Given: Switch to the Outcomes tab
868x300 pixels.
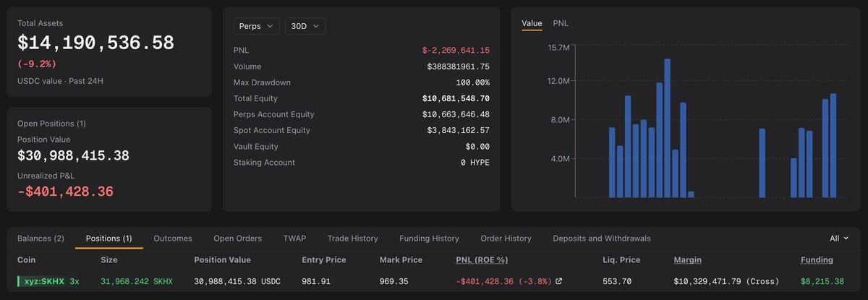Looking at the screenshot, I should point(173,238).
